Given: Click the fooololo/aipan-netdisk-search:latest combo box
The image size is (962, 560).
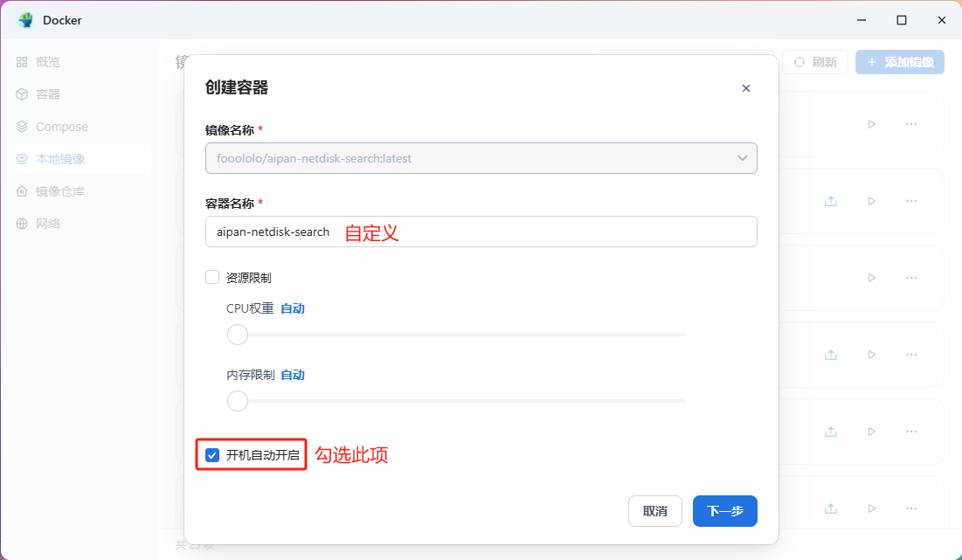Looking at the screenshot, I should click(481, 158).
